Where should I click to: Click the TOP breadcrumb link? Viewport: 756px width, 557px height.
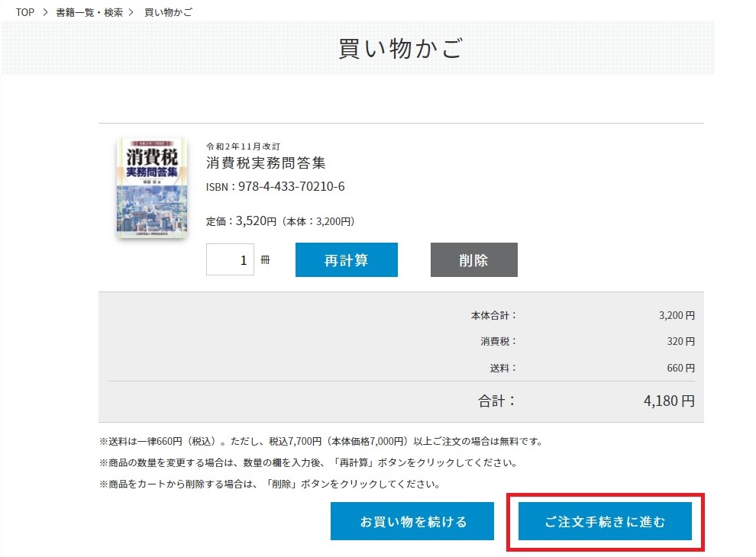coord(24,13)
